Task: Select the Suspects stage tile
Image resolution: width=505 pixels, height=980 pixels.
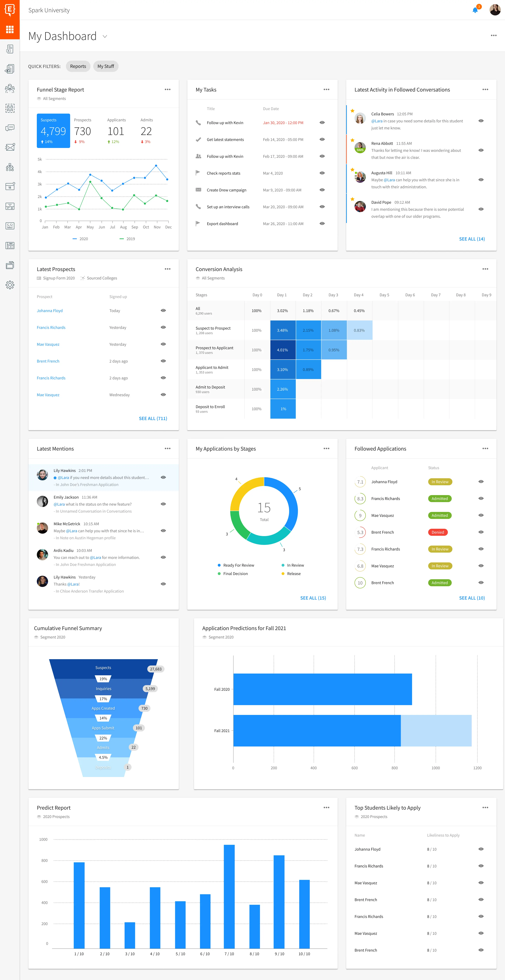Action: pyautogui.click(x=53, y=130)
